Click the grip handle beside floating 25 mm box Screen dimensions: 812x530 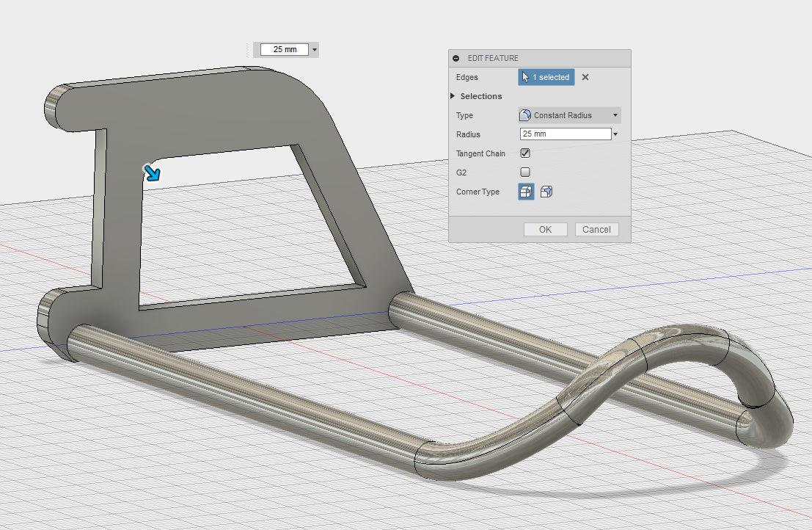point(247,49)
